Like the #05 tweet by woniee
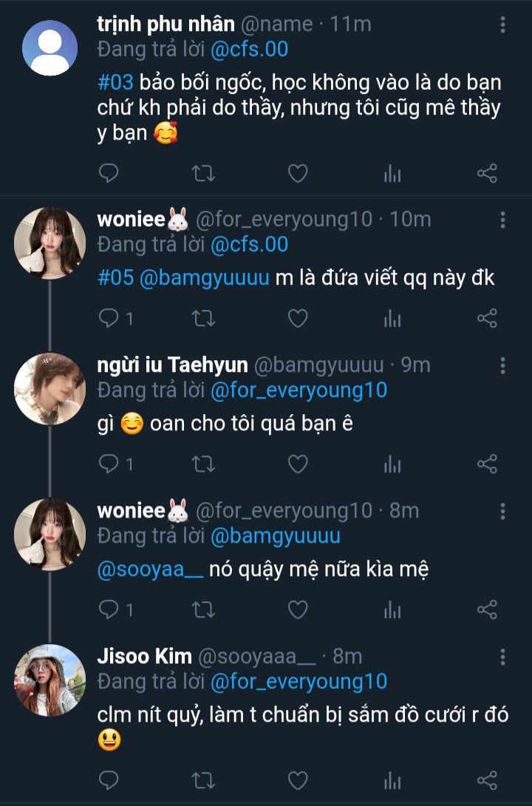Image resolution: width=532 pixels, height=806 pixels. tap(297, 319)
